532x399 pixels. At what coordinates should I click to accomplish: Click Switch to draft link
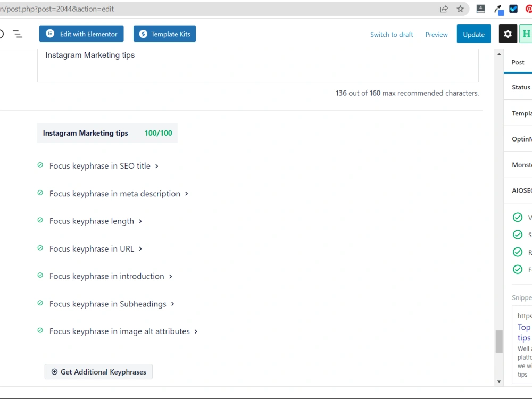click(392, 35)
